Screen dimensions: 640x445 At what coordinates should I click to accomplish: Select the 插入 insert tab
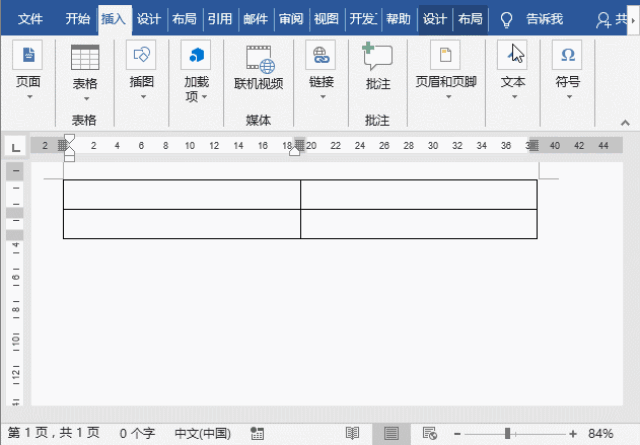tap(114, 19)
